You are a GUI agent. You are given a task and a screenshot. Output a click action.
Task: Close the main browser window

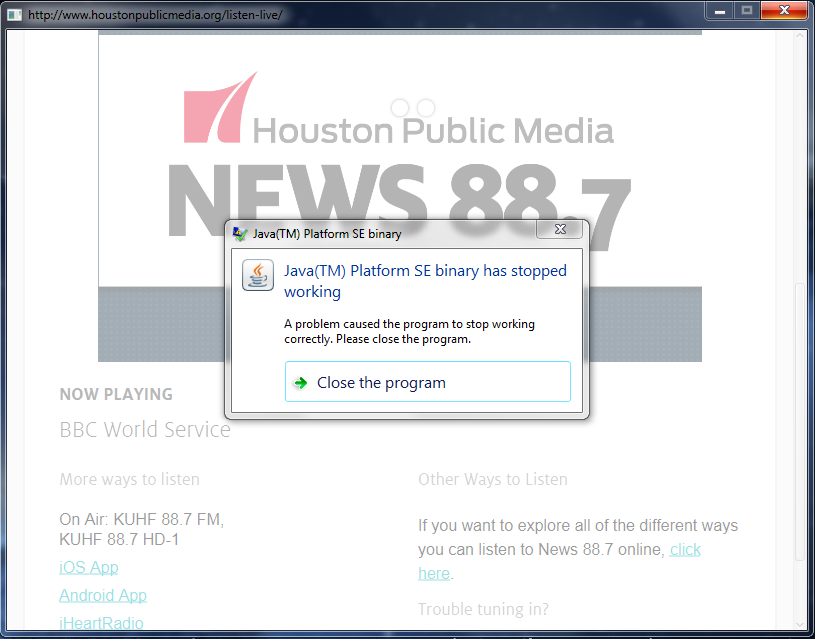pos(783,10)
